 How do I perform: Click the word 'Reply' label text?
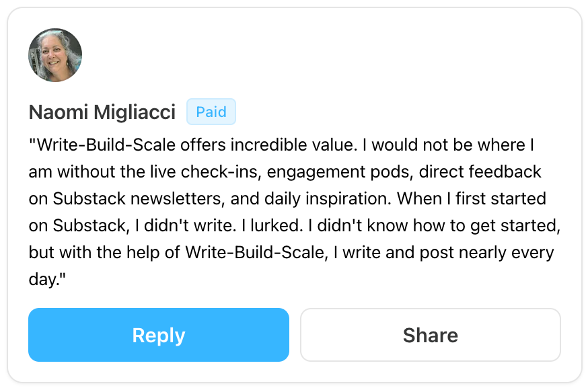[x=159, y=336]
